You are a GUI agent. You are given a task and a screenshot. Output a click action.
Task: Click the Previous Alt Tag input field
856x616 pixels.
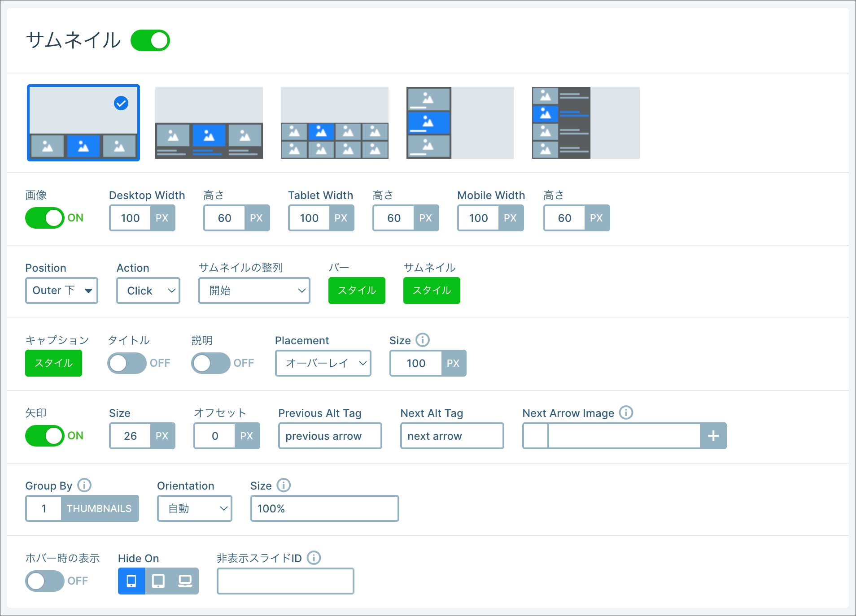(x=330, y=436)
